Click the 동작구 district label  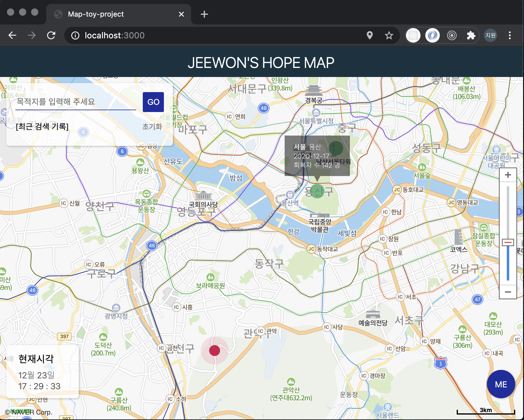(x=269, y=264)
